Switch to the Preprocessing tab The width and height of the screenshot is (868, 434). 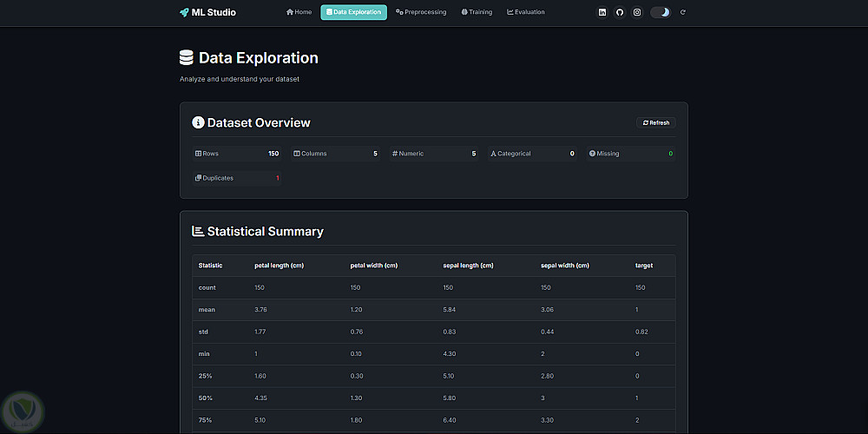click(421, 12)
